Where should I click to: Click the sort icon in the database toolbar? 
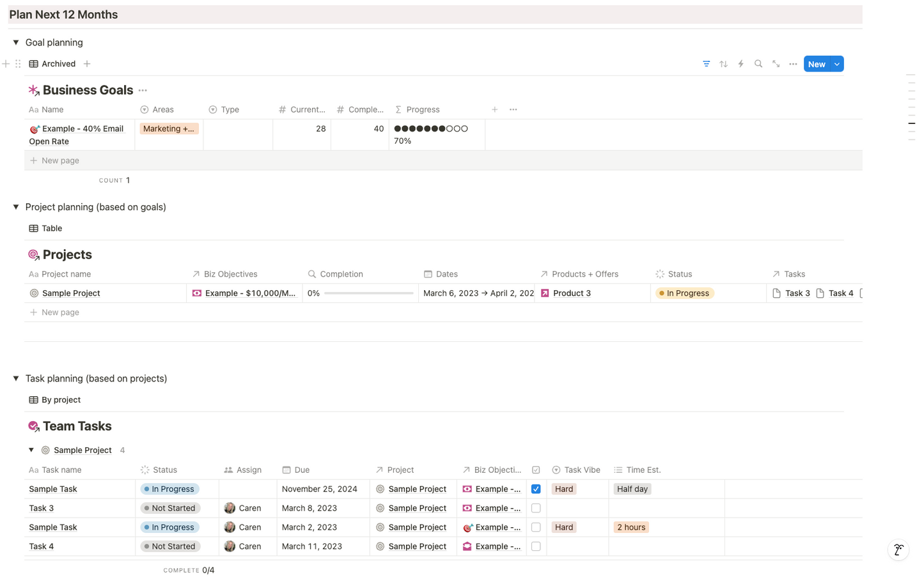tap(723, 64)
